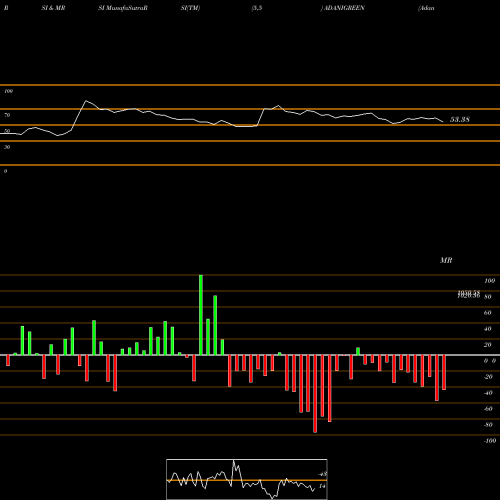The height and width of the screenshot is (500, 500).
Task: Select the tallest green MR histogram bar
Action: [201, 315]
